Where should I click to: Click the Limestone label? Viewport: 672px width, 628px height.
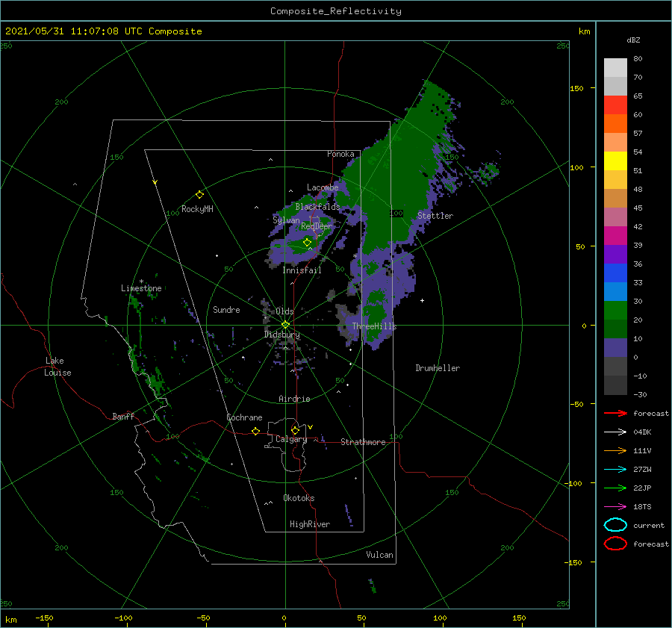(x=141, y=288)
